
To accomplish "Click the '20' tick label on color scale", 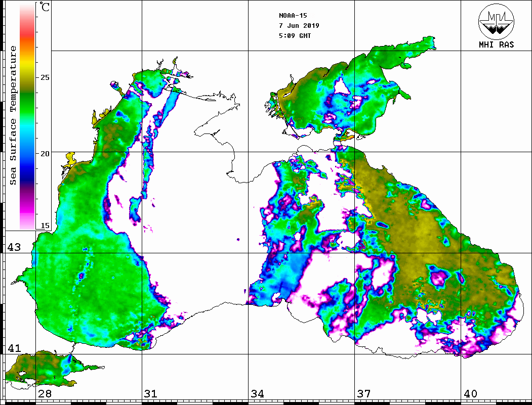I will click(x=45, y=154).
